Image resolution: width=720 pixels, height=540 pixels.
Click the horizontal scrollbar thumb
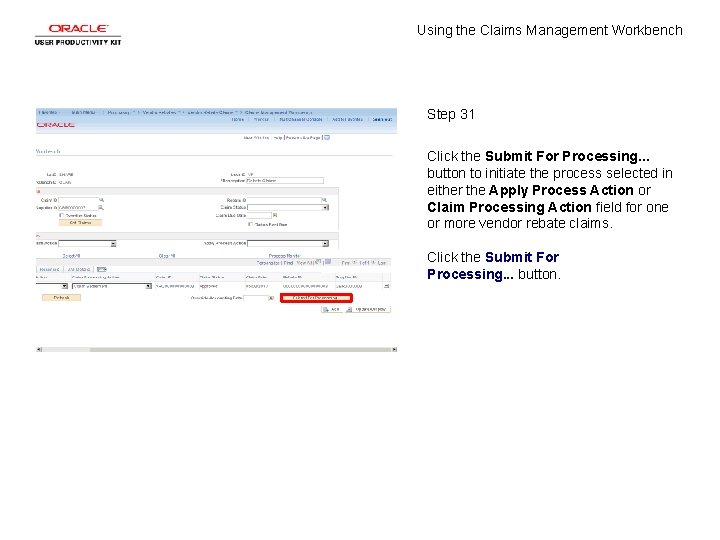(240, 349)
